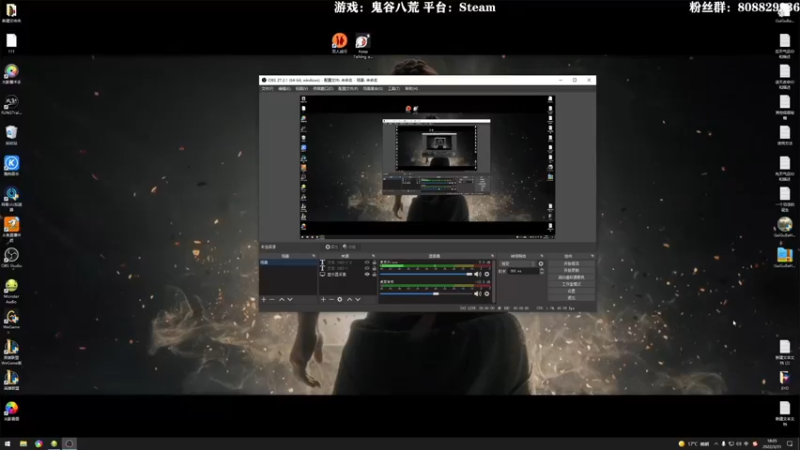
Task: Open Windows Start menu
Action: click(7, 443)
